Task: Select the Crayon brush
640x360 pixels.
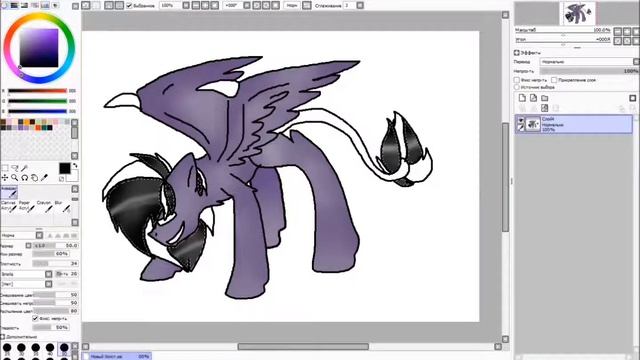Action: [x=44, y=206]
